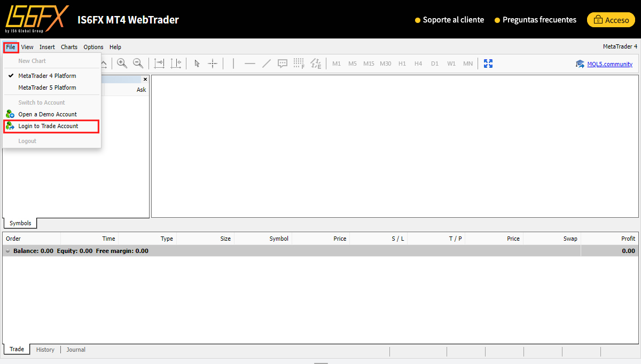
Task: Open the Help menu
Action: point(115,47)
